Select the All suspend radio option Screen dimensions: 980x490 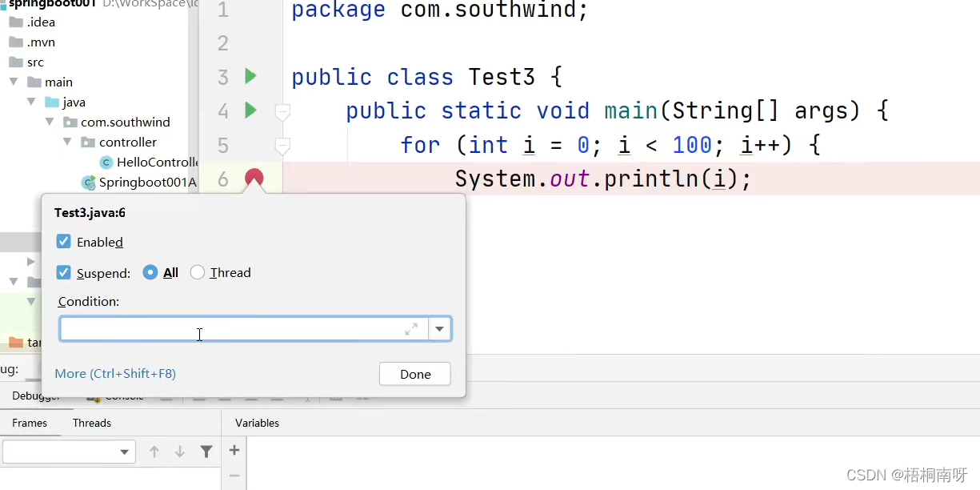coord(150,273)
